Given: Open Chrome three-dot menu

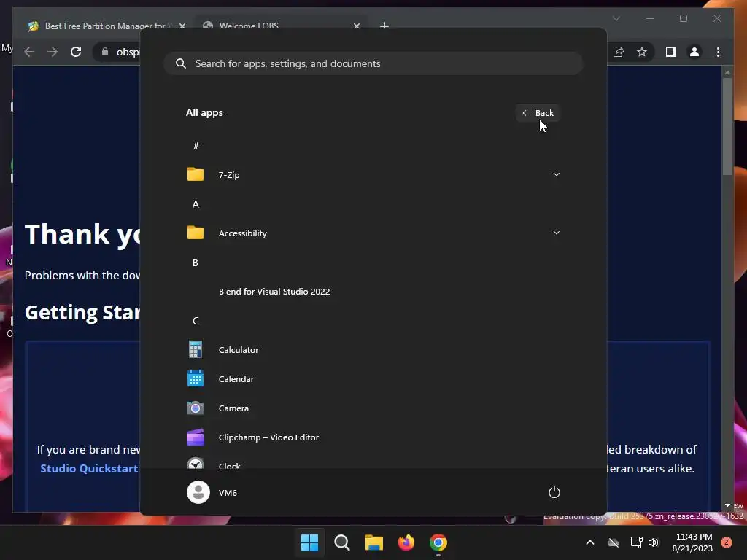Looking at the screenshot, I should pyautogui.click(x=718, y=52).
